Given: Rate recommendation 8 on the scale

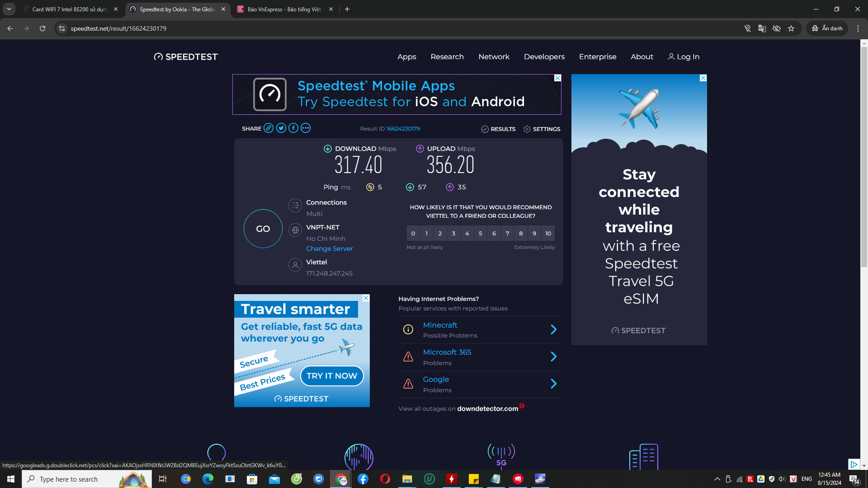Looking at the screenshot, I should point(521,234).
